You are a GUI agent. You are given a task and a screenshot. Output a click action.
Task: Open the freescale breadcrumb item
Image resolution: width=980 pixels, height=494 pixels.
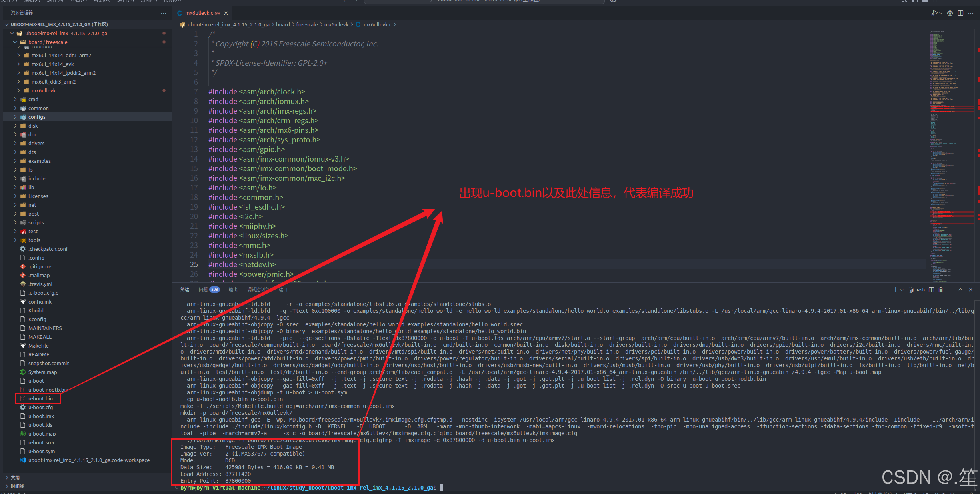tap(307, 24)
